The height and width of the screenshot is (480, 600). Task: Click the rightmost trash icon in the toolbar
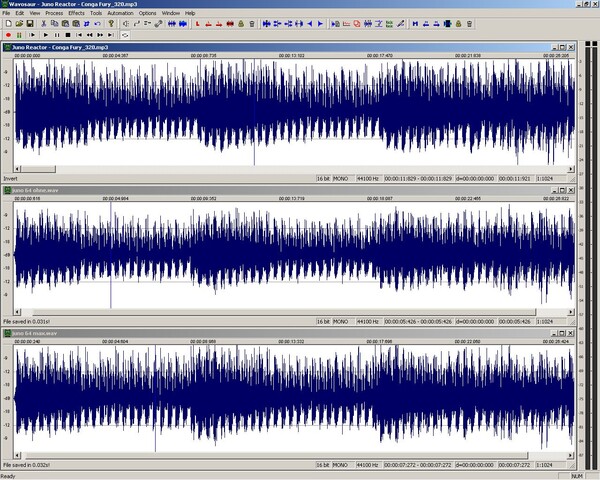coord(470,24)
